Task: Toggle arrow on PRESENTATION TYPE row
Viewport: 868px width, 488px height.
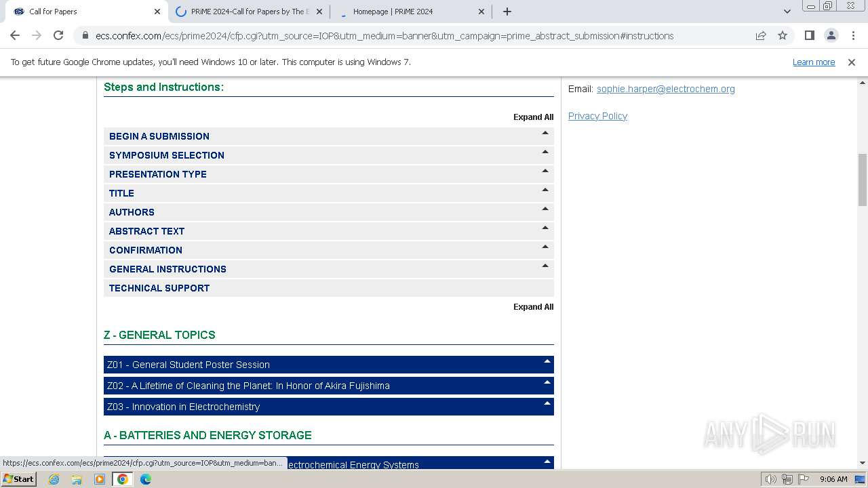Action: (x=545, y=171)
